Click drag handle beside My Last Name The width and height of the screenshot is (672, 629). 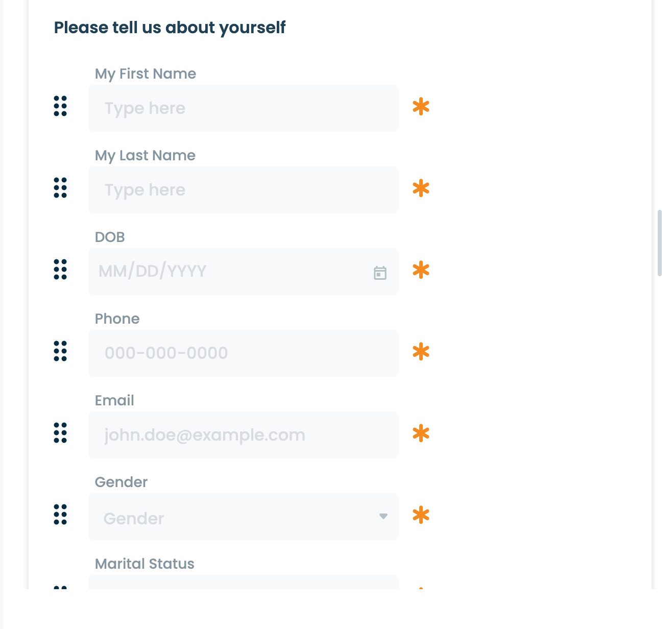tap(60, 188)
